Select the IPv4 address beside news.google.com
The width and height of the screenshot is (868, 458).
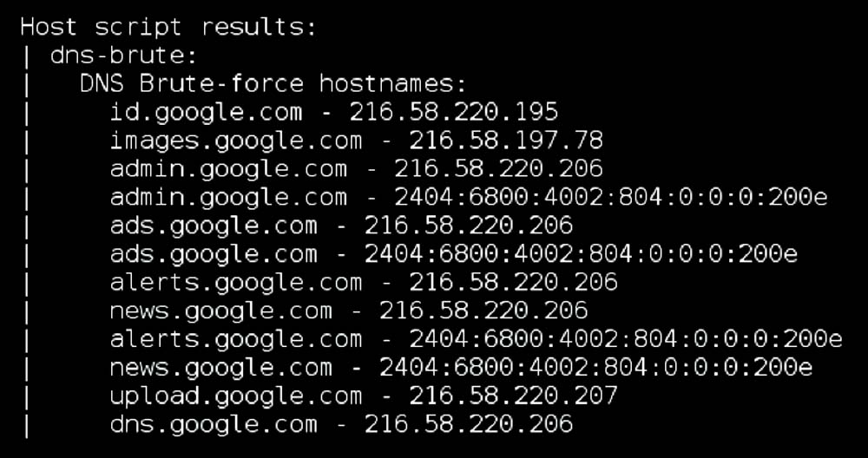coord(483,311)
